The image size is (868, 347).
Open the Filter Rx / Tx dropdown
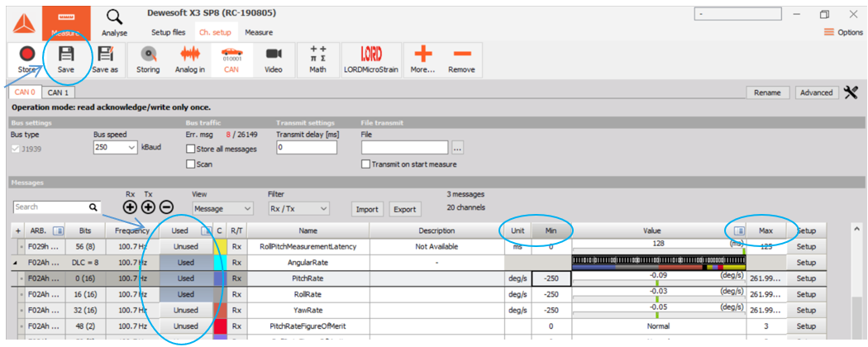[x=298, y=209]
